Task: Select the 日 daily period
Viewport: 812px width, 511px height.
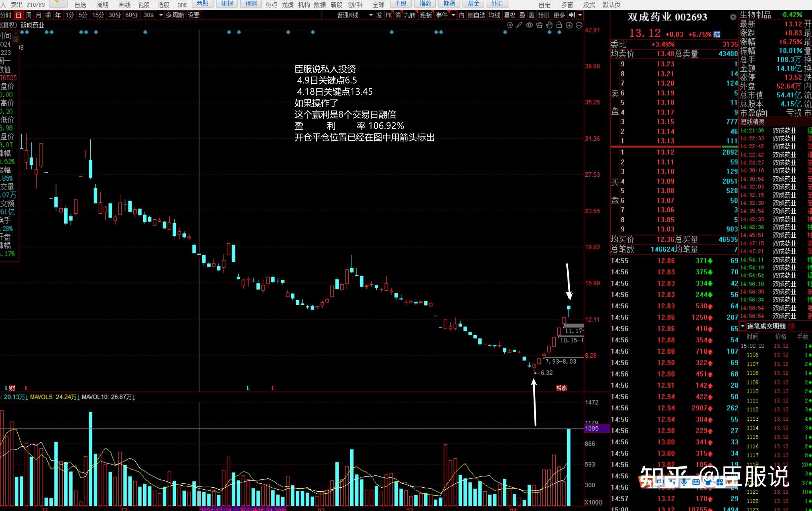Action: 19,15
